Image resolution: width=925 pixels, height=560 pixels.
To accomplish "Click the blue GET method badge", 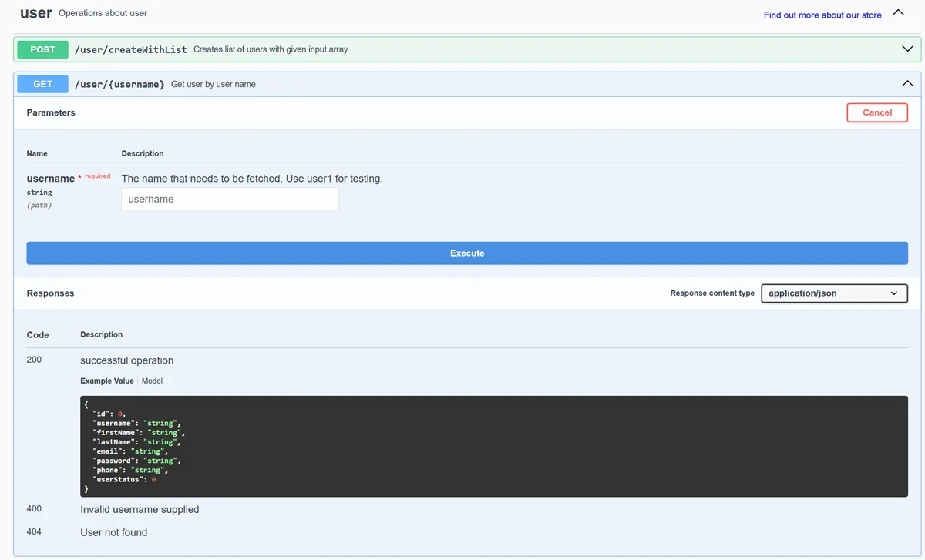I will 43,84.
